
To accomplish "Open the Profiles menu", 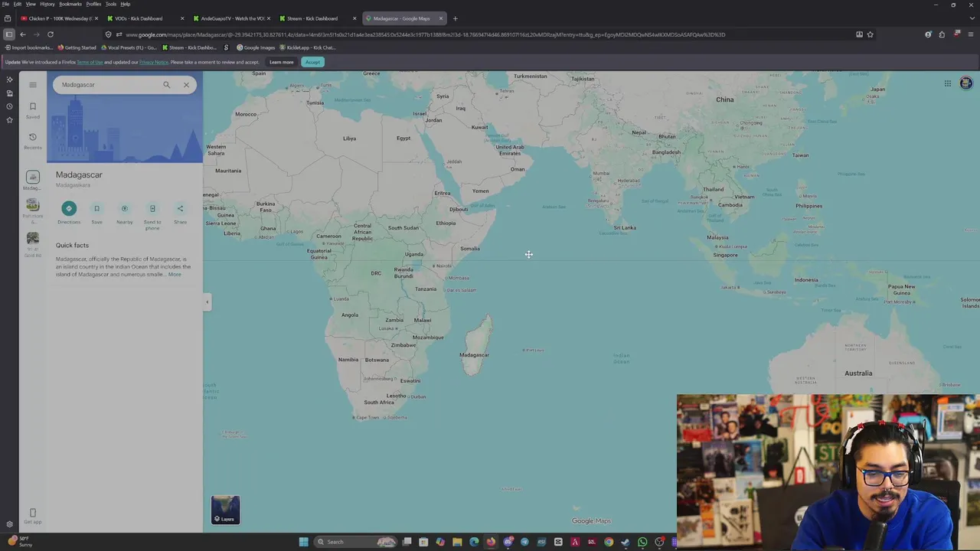I will pos(93,4).
